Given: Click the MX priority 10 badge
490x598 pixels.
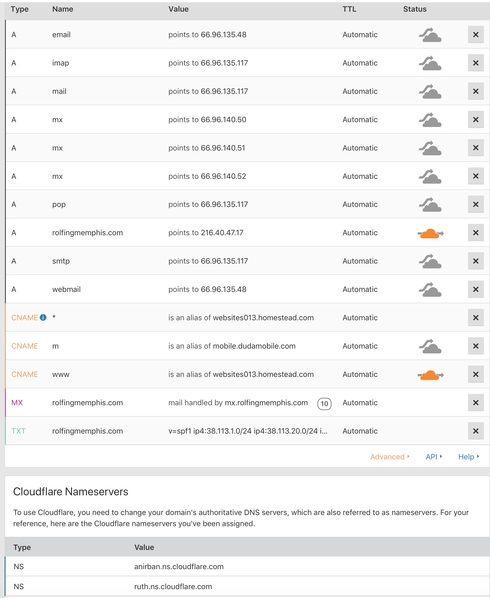Looking at the screenshot, I should pos(324,403).
